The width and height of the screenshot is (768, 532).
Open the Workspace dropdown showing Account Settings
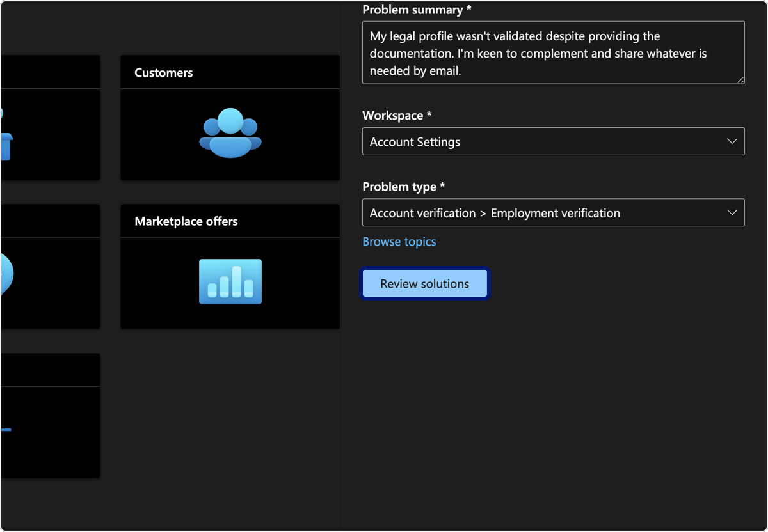click(x=554, y=141)
